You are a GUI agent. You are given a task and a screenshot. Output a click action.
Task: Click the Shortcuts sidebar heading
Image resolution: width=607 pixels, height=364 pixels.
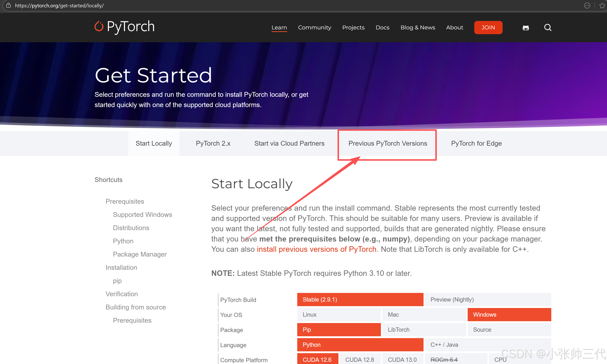[x=108, y=180]
